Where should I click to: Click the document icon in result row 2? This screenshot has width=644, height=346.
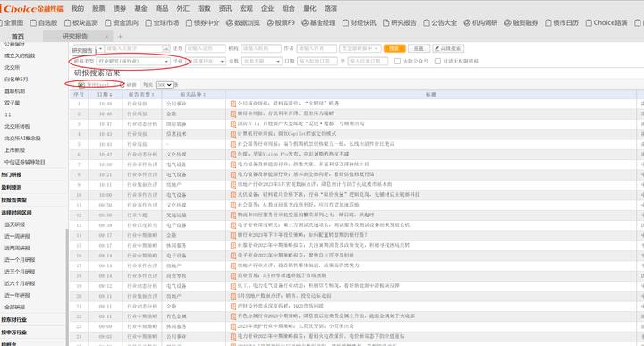tap(233, 114)
